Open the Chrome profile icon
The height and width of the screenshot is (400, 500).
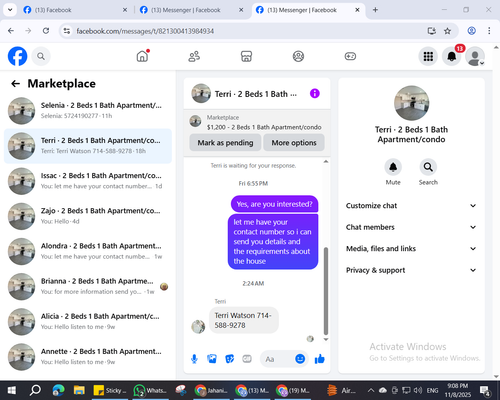pyautogui.click(x=471, y=31)
